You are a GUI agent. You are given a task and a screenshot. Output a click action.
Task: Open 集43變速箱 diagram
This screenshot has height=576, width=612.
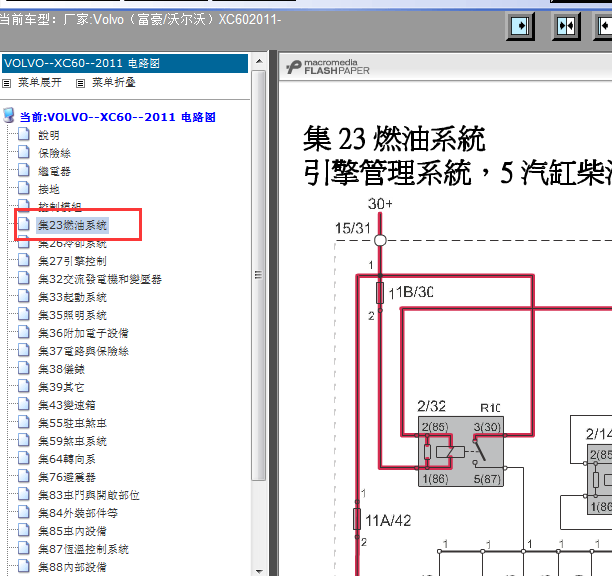(x=67, y=405)
